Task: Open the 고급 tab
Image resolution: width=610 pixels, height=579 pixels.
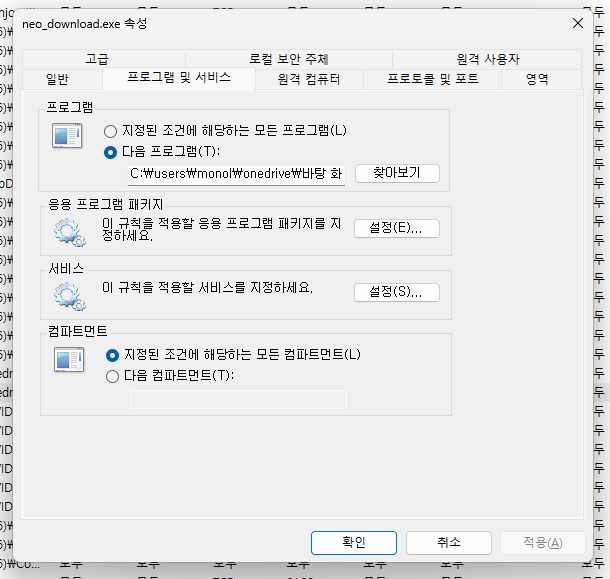Action: 97,60
